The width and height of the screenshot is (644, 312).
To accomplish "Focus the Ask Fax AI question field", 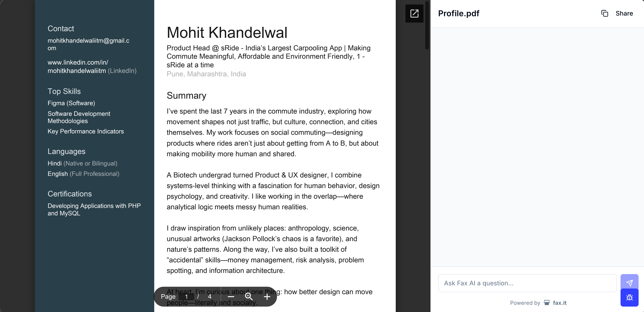I will pyautogui.click(x=527, y=283).
